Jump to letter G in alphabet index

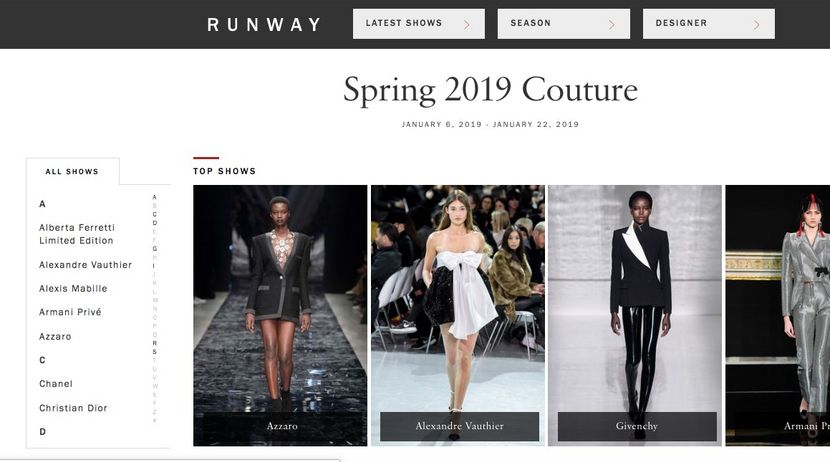pyautogui.click(x=155, y=249)
